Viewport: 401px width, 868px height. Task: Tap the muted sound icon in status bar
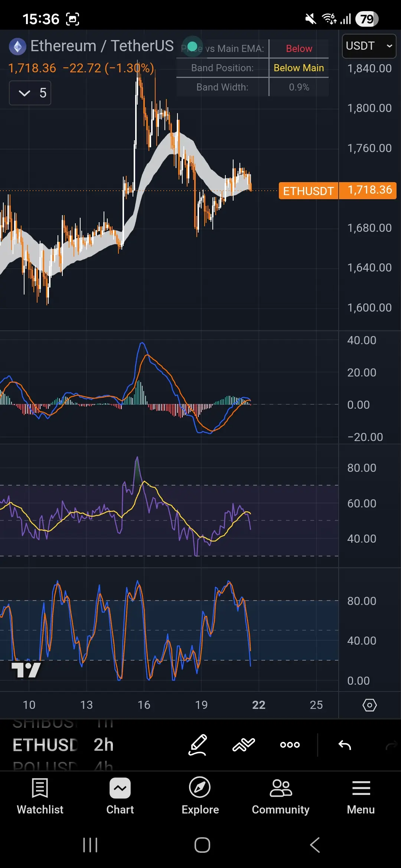point(310,19)
